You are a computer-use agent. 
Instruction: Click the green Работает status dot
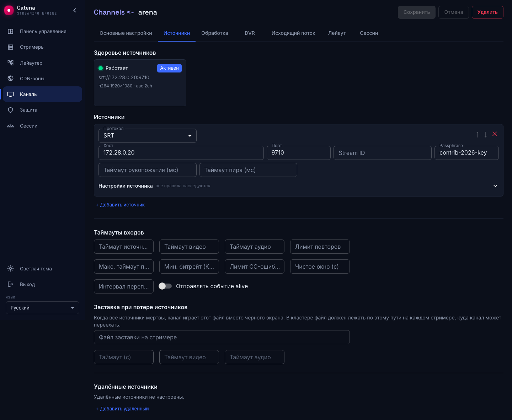(x=101, y=68)
